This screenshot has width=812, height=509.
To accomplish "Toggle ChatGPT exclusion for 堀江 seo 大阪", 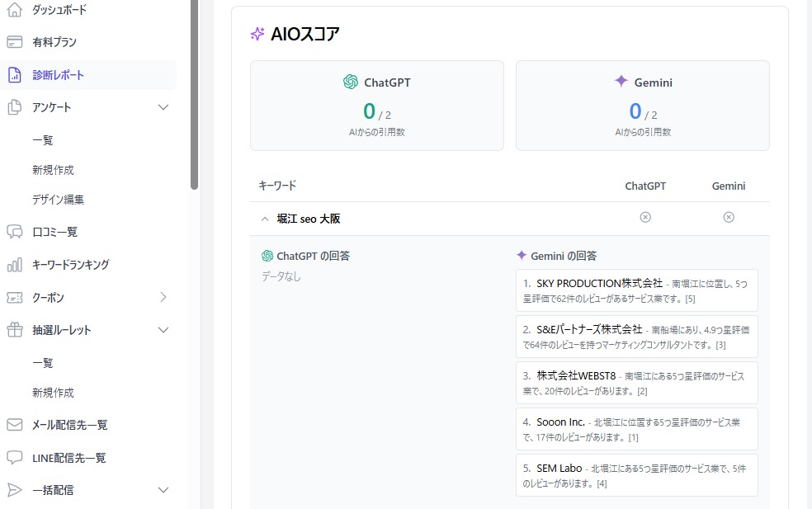I will [x=645, y=217].
